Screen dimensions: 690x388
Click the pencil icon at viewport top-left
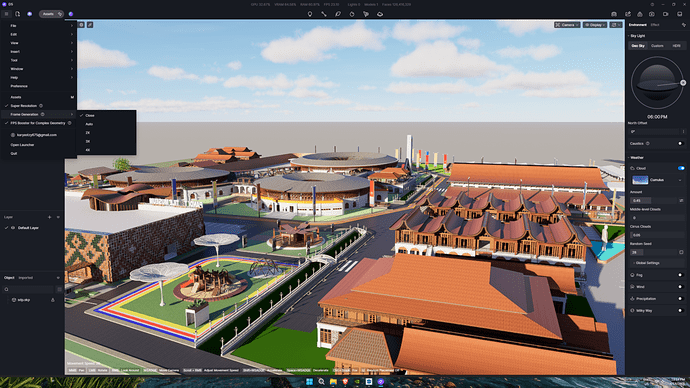tap(90, 25)
